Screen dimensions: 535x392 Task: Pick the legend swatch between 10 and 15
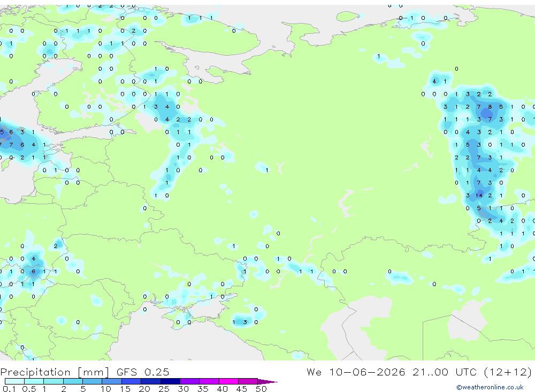[112, 381]
